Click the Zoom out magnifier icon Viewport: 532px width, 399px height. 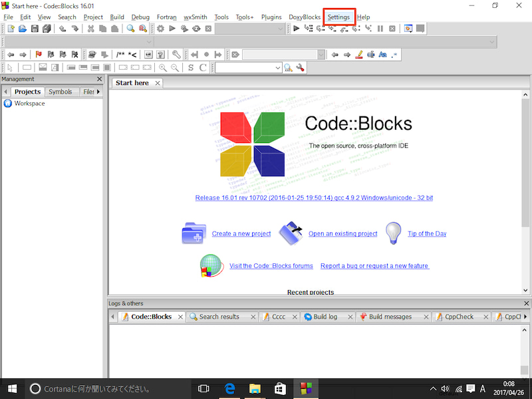click(175, 68)
